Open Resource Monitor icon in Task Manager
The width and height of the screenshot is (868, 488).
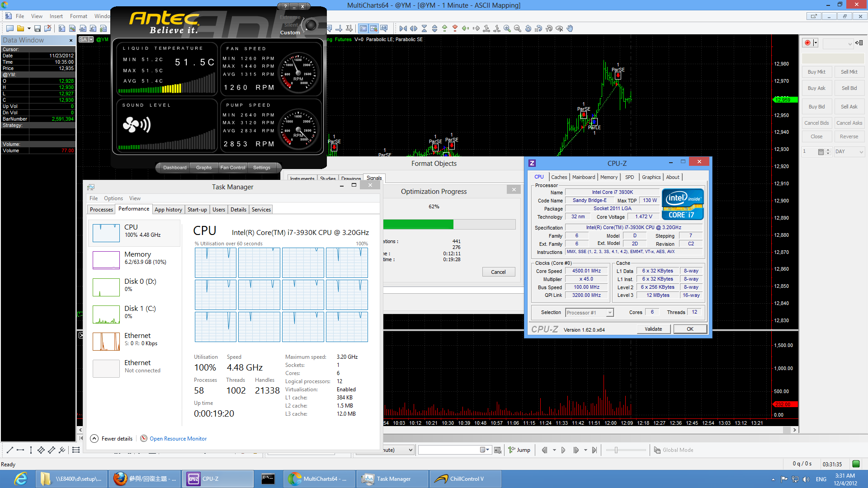144,438
